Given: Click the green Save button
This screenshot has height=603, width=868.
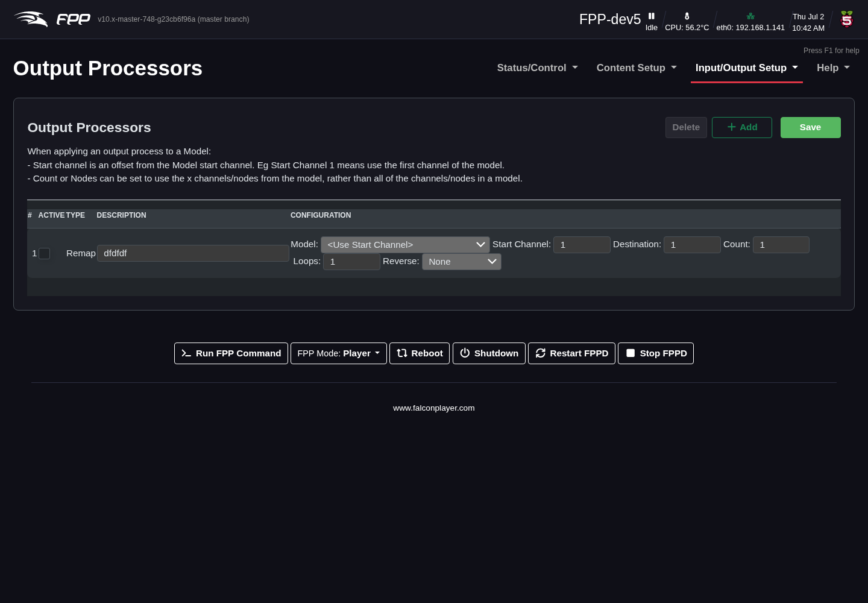Looking at the screenshot, I should (811, 127).
